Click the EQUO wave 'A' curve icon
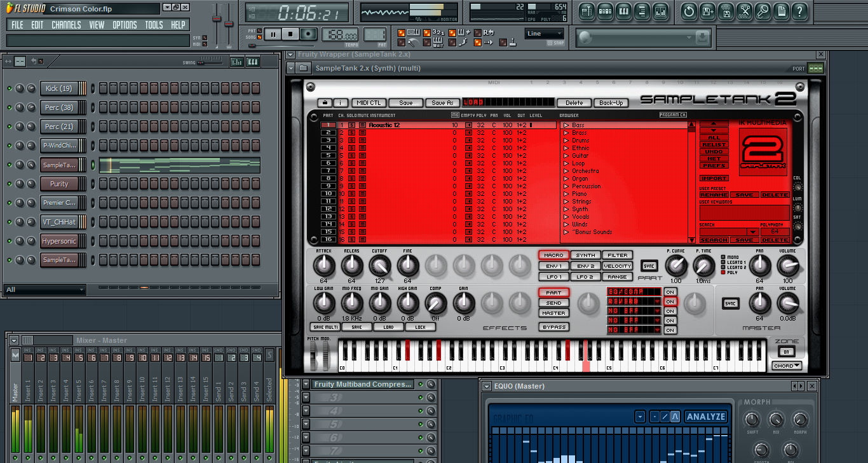Viewport: 868px width, 463px height. (675, 417)
